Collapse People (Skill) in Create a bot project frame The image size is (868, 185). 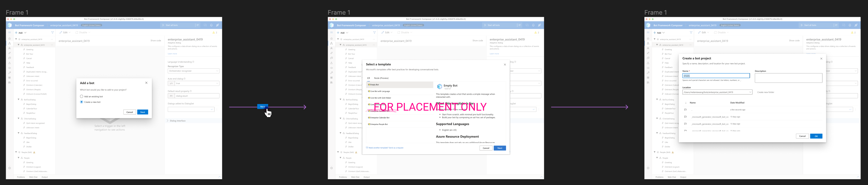(655, 152)
